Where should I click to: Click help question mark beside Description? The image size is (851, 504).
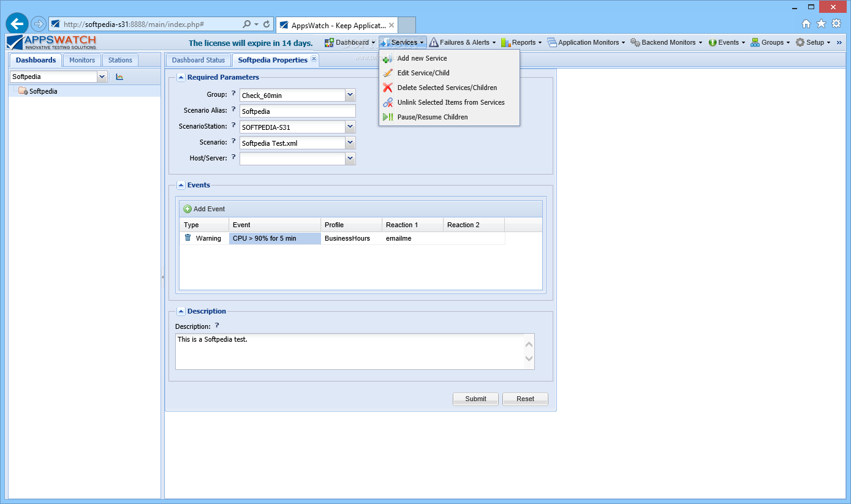[x=217, y=326]
